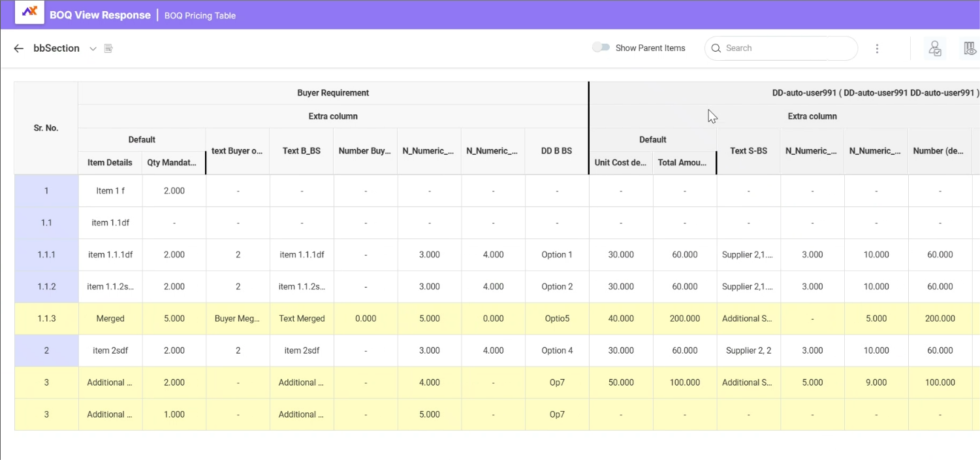Click the BOQ Pricing Table breadcrumb

[200, 16]
